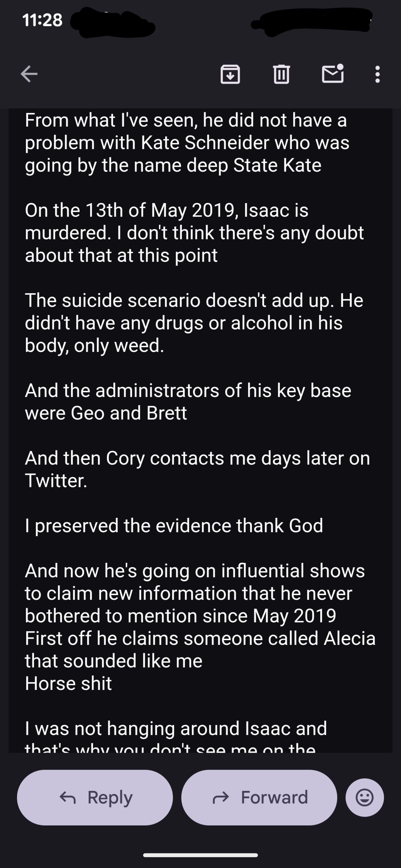
Task: Archive this email
Action: (230, 74)
